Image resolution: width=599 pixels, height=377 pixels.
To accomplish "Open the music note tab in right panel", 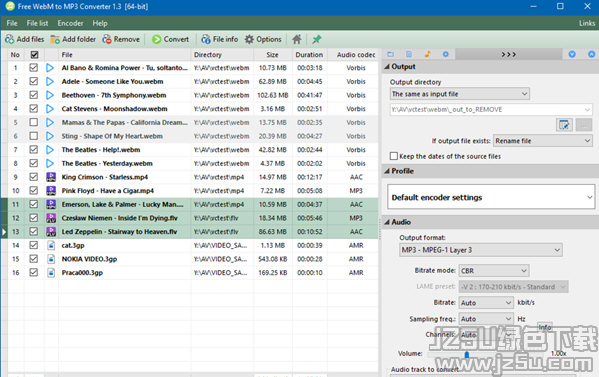I will tap(427, 54).
